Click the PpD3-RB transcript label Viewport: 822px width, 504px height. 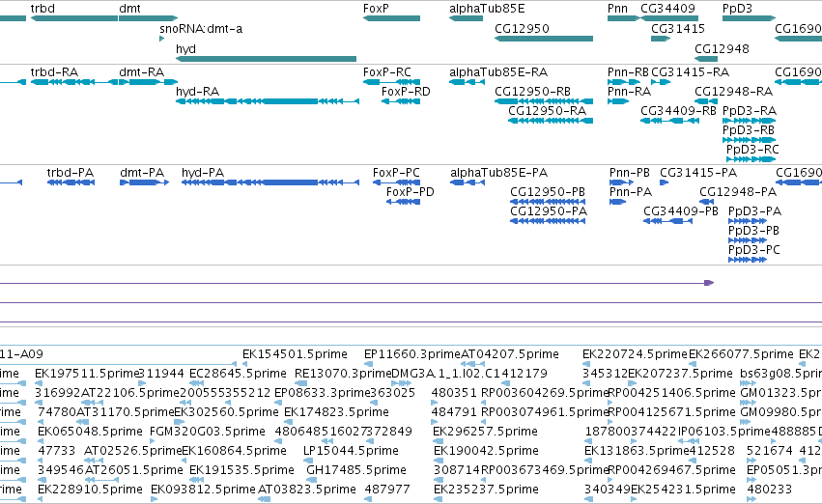pyautogui.click(x=748, y=130)
